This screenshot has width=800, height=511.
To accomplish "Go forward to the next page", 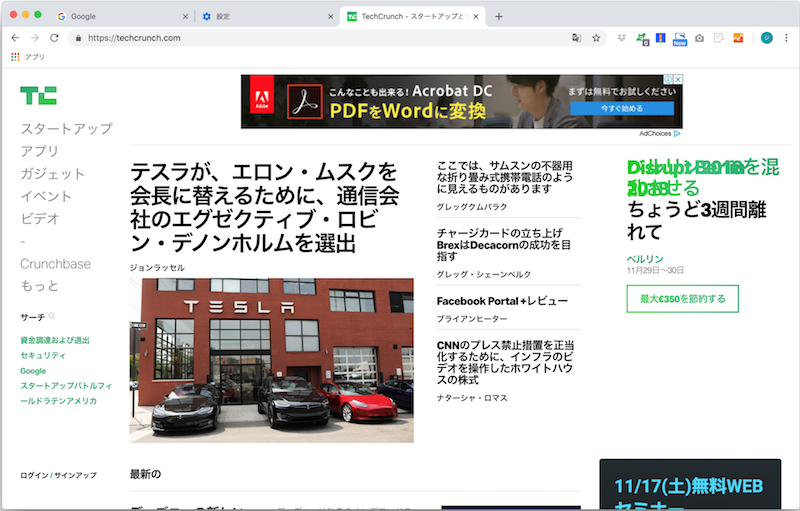I will (35, 38).
